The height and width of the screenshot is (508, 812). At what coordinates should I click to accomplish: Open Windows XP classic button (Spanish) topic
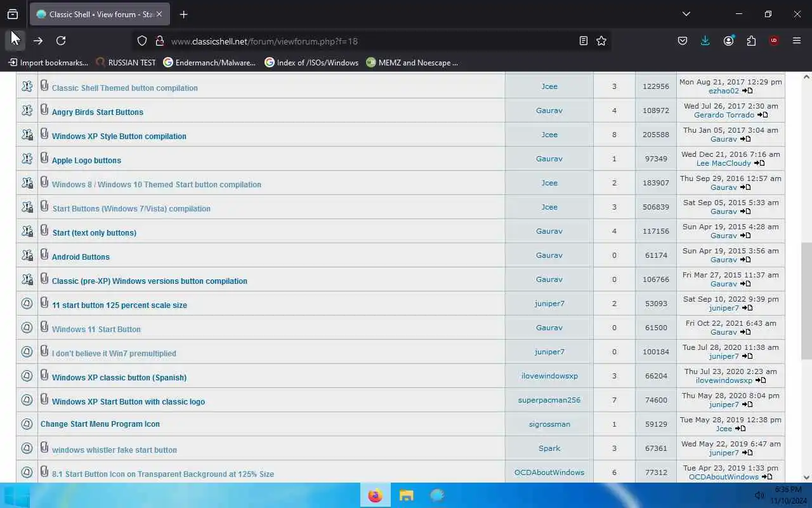point(119,378)
